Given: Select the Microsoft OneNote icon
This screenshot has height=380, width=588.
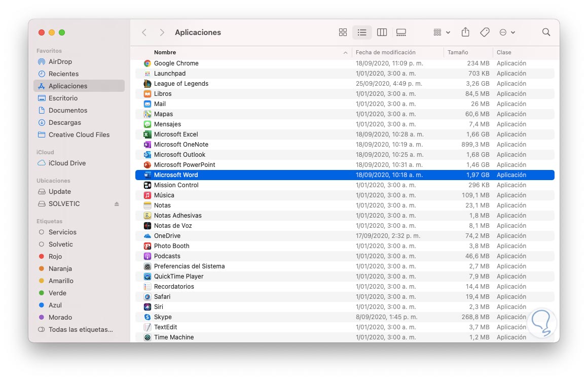Looking at the screenshot, I should coord(148,145).
